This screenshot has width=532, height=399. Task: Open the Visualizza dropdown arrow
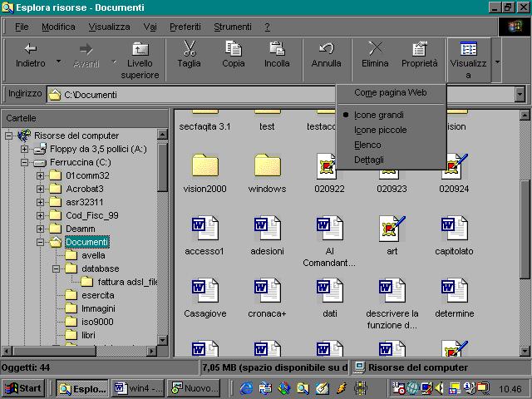coord(497,62)
